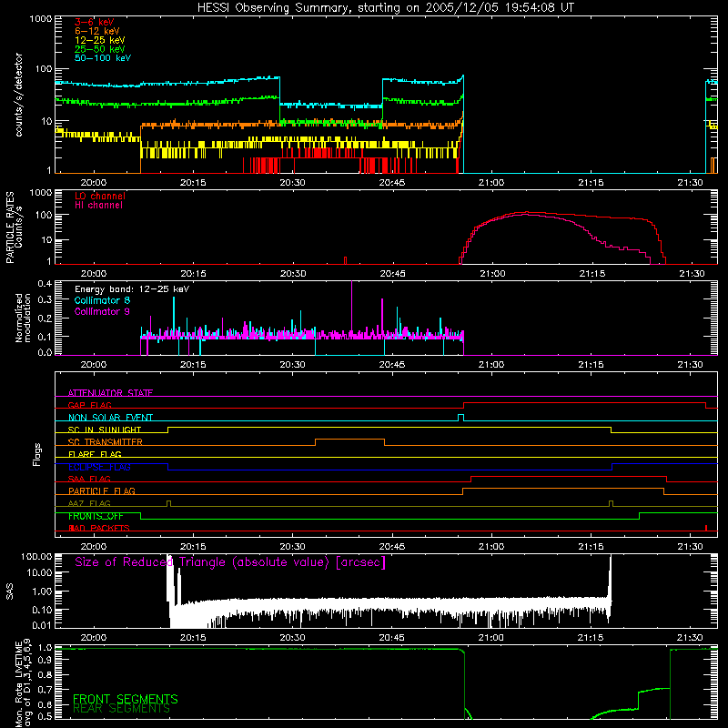Click the 'NON_SOLAR_EVENT' flag label

coord(110,418)
